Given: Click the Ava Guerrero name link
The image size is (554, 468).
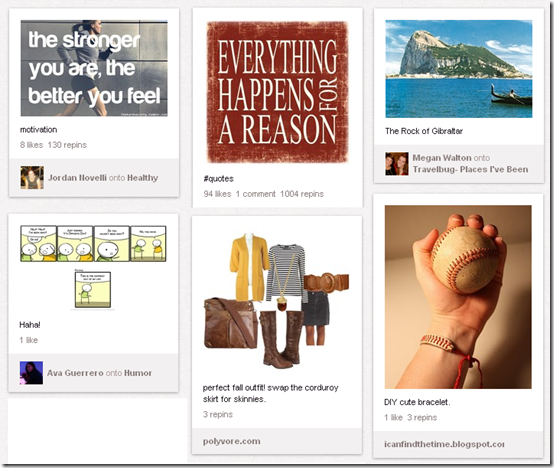Looking at the screenshot, I should [x=75, y=373].
